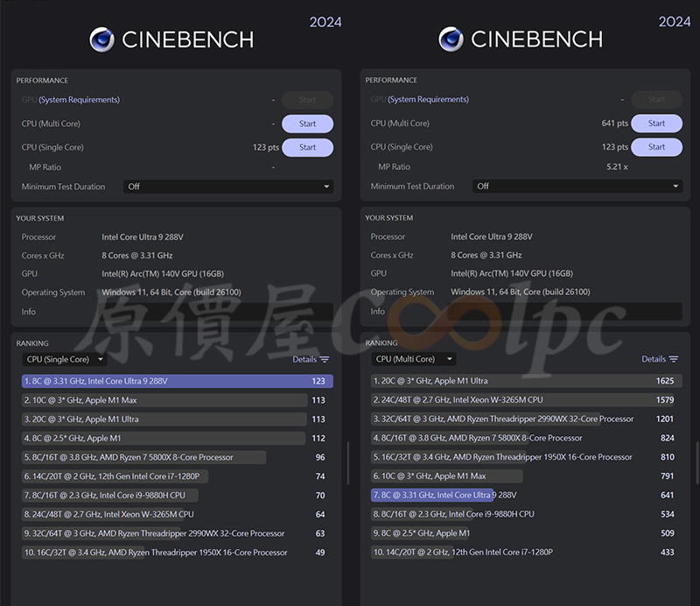Image resolution: width=700 pixels, height=606 pixels.
Task: Click Details filter icon in left window ranking
Action: point(325,359)
